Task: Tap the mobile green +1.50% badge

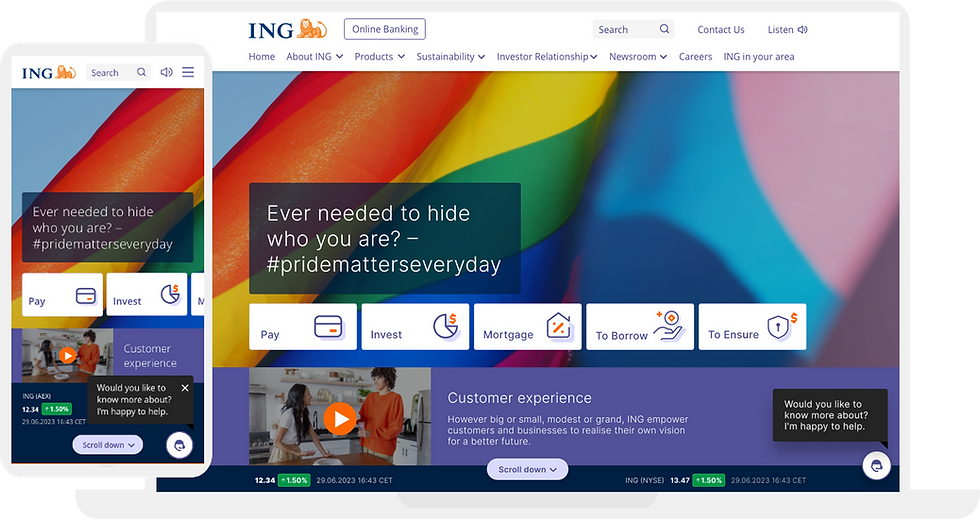Action: (57, 409)
